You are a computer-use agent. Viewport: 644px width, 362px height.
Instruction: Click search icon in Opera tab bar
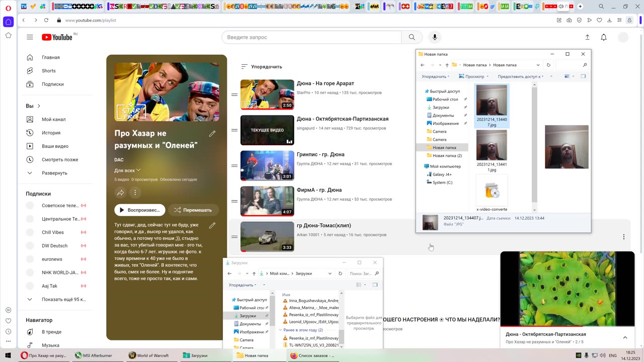602,7
